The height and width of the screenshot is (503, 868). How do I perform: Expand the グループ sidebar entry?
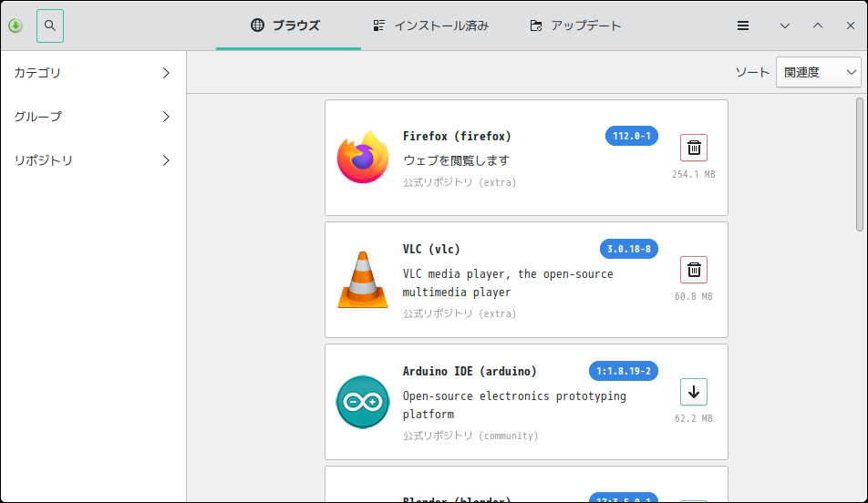click(x=93, y=117)
